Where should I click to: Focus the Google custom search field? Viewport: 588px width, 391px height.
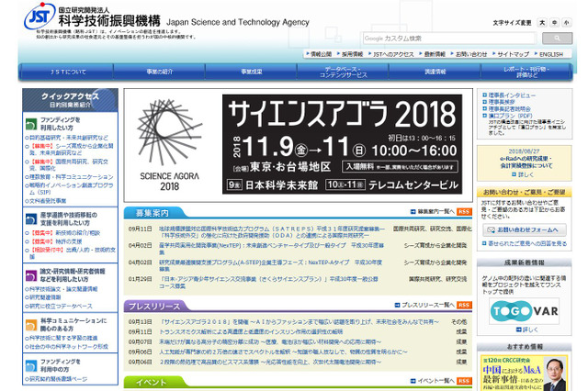pyautogui.click(x=449, y=39)
